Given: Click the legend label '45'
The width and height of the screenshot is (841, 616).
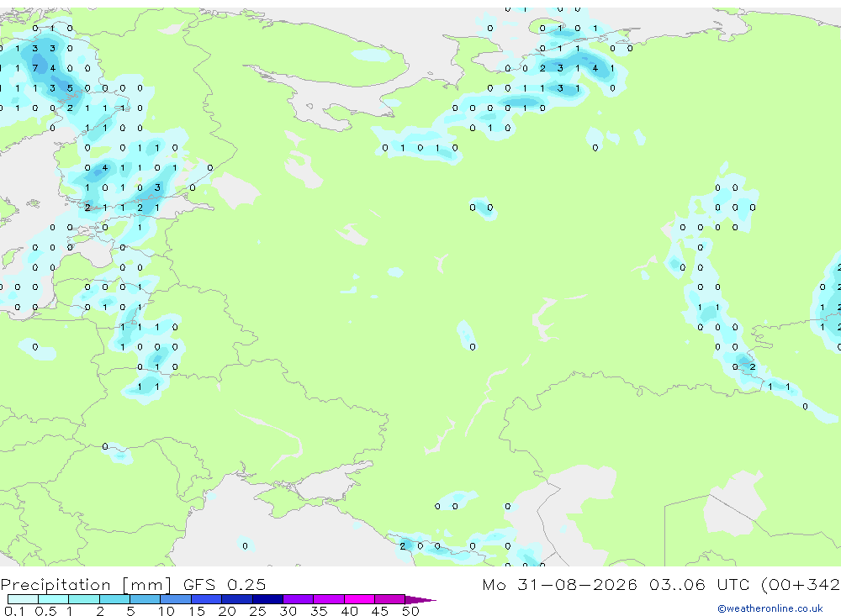Looking at the screenshot, I should (x=380, y=611).
